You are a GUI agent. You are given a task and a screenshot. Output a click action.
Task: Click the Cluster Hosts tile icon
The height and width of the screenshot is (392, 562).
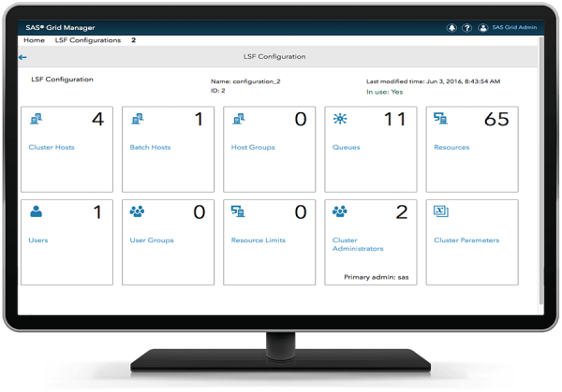click(37, 119)
